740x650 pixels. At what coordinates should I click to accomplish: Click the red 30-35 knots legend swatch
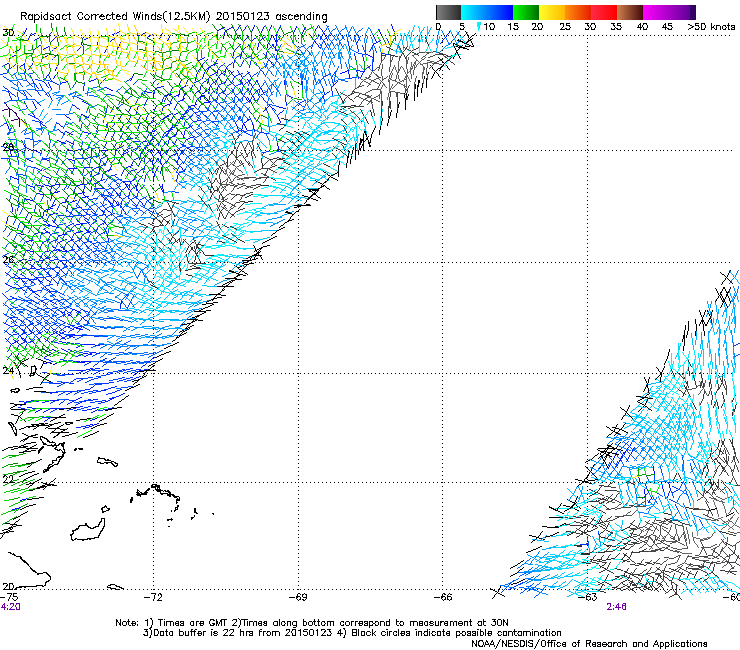(x=604, y=12)
